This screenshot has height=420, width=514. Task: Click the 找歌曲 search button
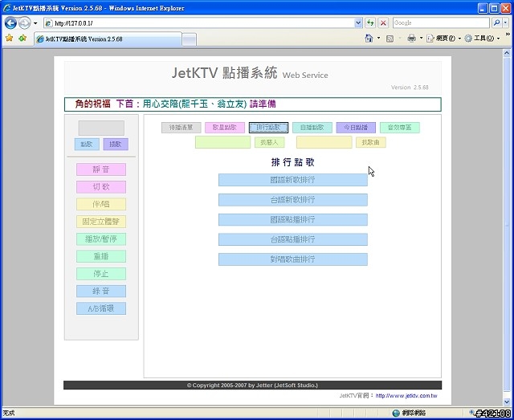click(x=371, y=142)
